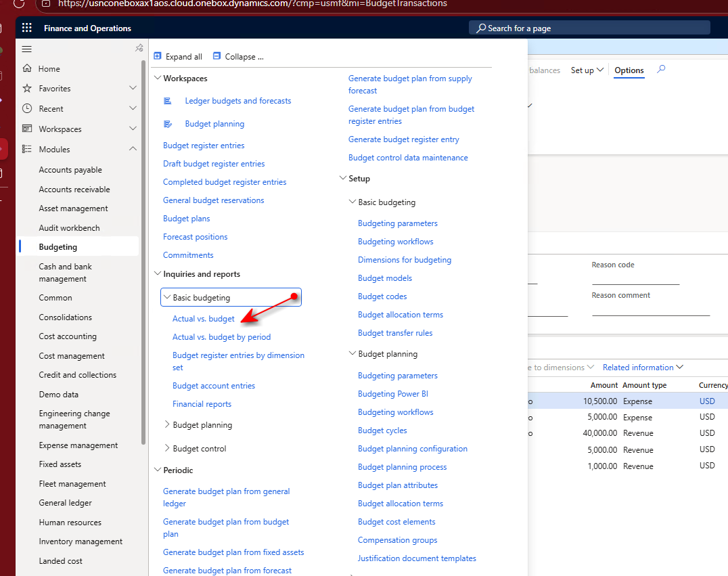
Task: Switch to the Options tab
Action: click(x=629, y=70)
